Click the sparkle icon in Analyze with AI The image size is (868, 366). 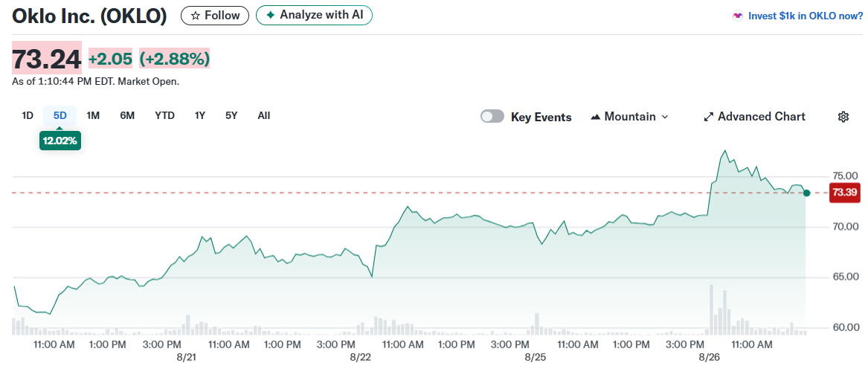tap(270, 16)
